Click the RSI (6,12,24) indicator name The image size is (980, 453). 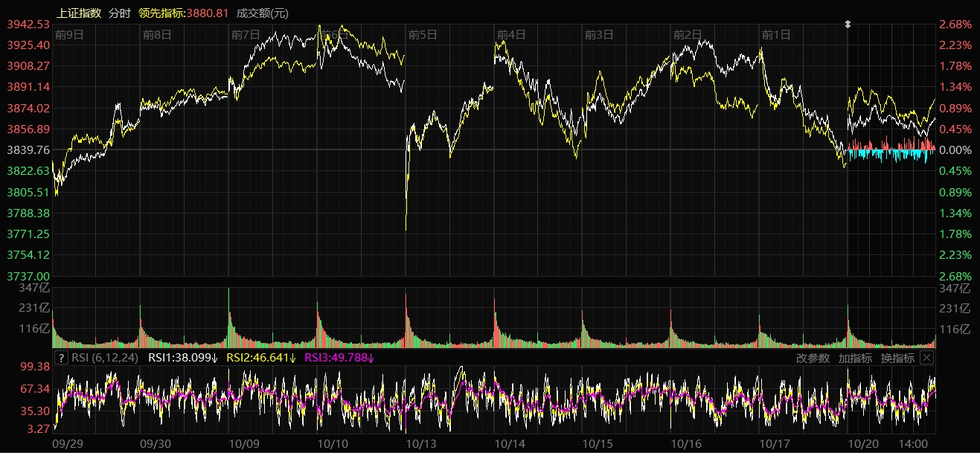[106, 358]
